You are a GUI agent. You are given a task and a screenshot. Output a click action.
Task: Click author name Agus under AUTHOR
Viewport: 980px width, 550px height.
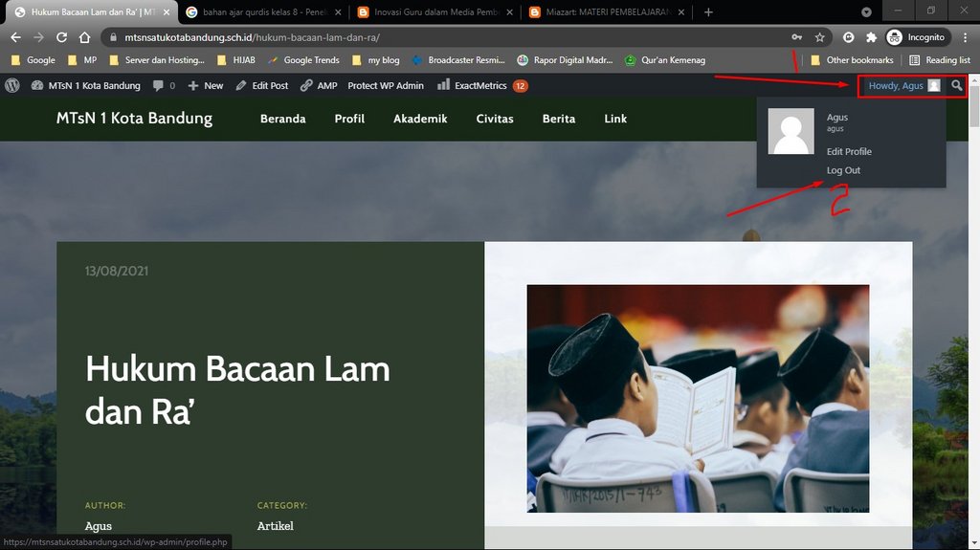pos(99,526)
